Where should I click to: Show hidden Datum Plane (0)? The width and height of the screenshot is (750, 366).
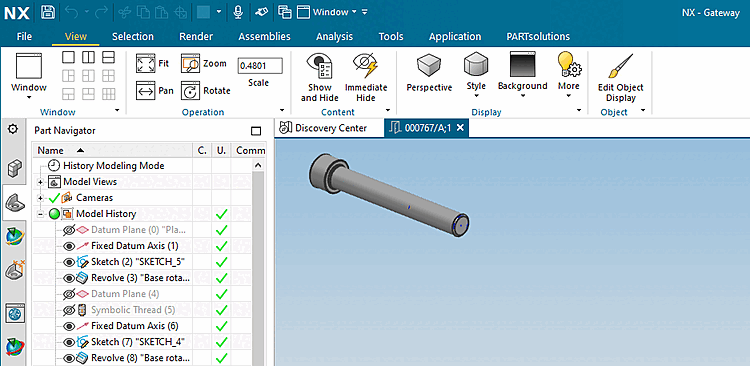click(69, 230)
